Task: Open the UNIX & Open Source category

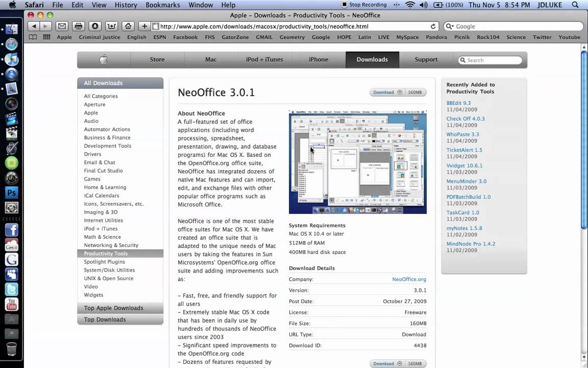Action: [109, 278]
